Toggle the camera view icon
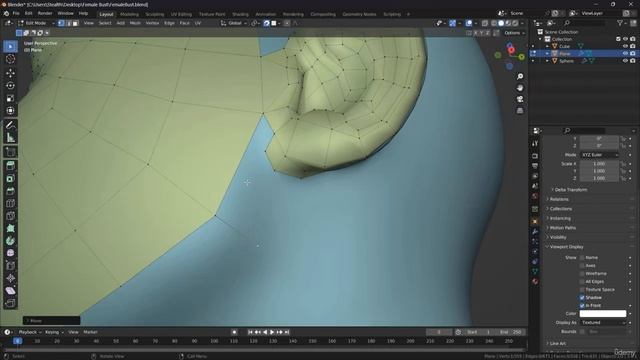The image size is (640, 360). pyautogui.click(x=520, y=99)
